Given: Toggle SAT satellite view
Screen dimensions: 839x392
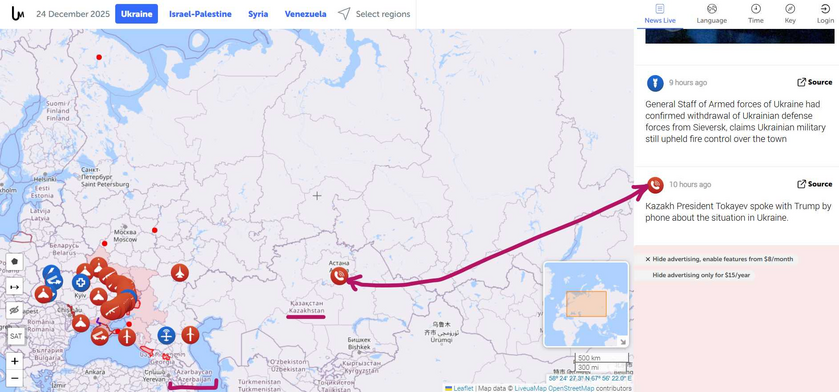Looking at the screenshot, I should pos(16,336).
